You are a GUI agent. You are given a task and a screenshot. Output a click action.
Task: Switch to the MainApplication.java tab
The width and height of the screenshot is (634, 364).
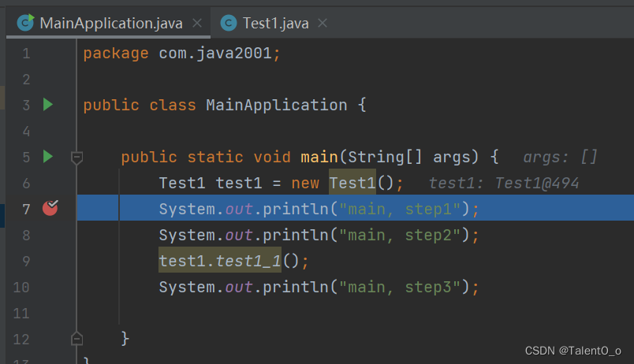(x=108, y=23)
